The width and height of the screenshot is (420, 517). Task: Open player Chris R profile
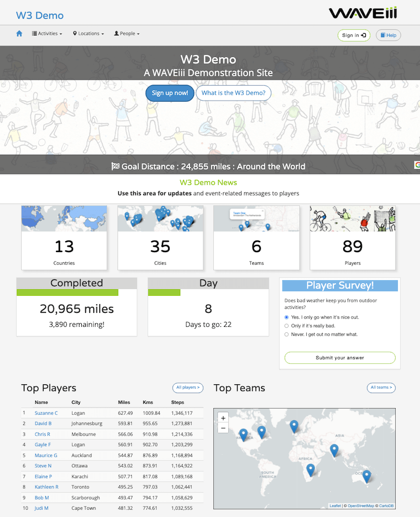[43, 434]
